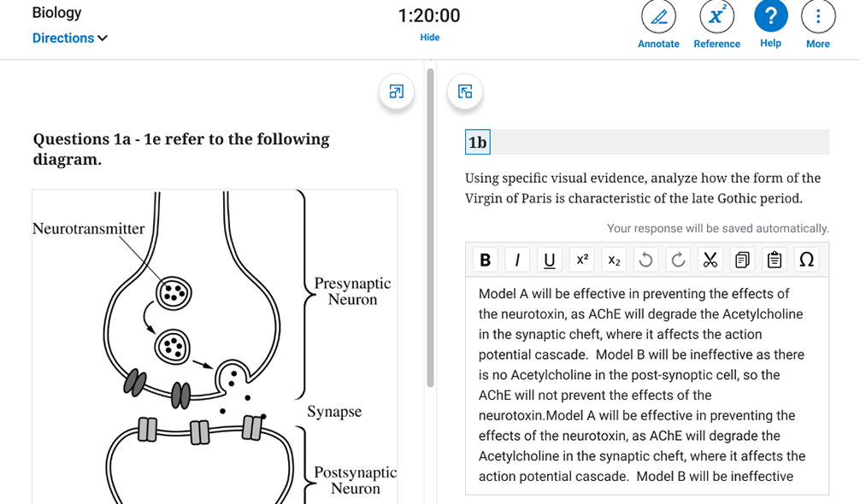Click 'Your response will be saved automatically' note
The image size is (860, 504).
(x=717, y=228)
